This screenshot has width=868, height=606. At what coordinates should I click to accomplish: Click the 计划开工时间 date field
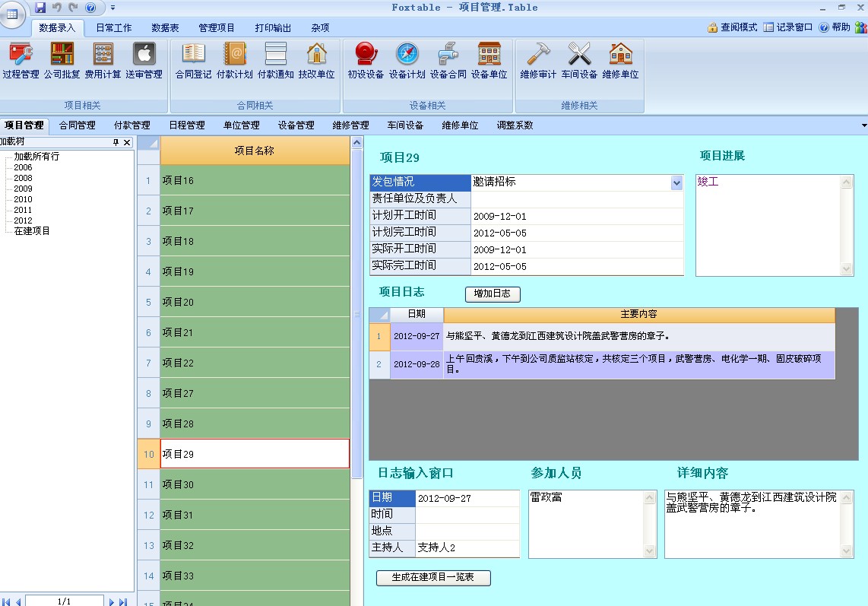click(577, 216)
